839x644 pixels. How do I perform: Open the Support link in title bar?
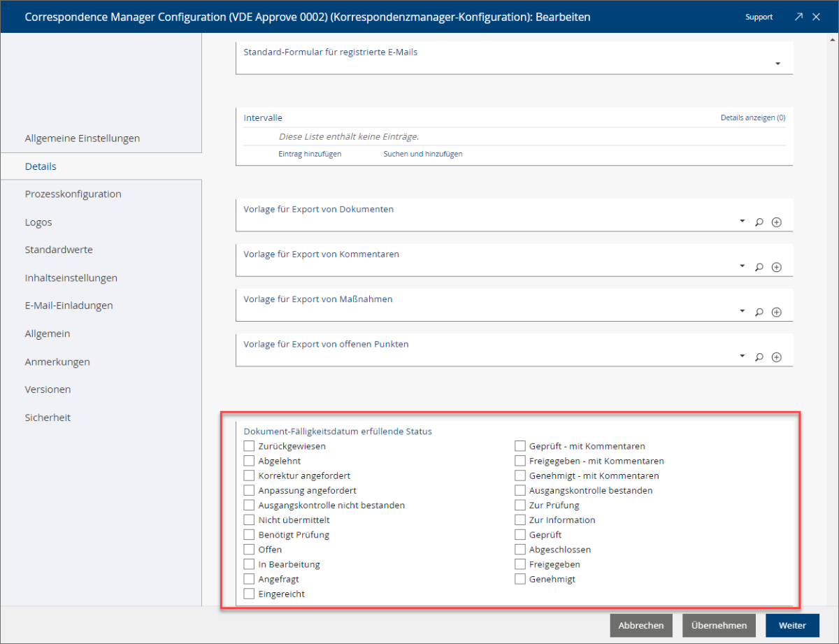(759, 17)
